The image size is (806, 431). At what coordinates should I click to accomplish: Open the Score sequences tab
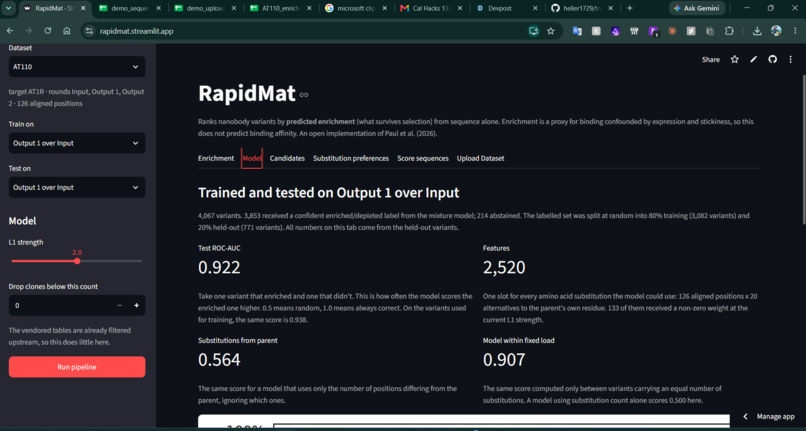tap(423, 158)
